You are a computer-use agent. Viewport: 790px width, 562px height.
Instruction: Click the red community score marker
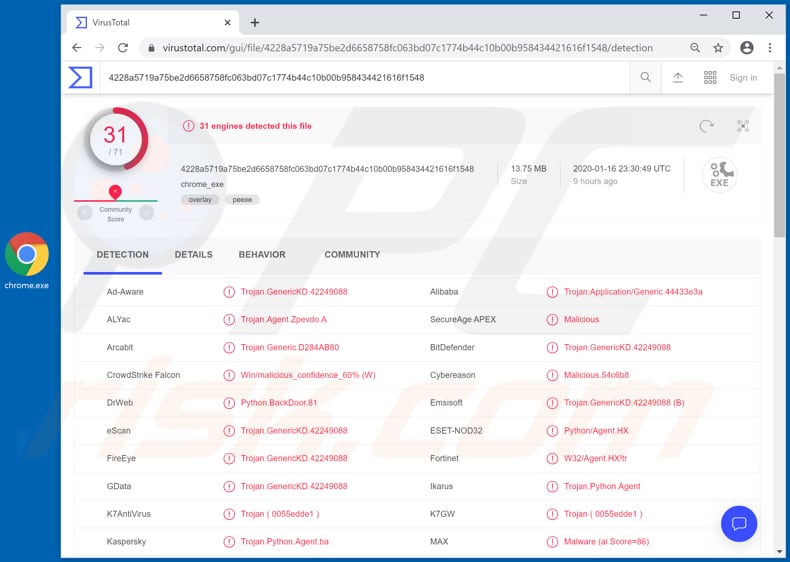pyautogui.click(x=115, y=192)
